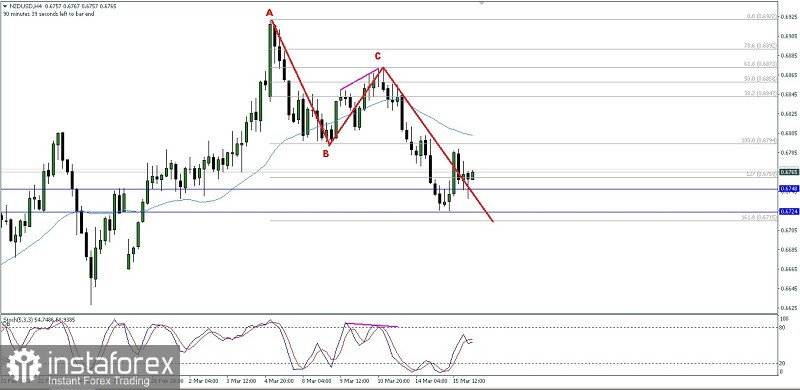Select the '90 minutes 39 seconds left to bar end' text

[x=48, y=14]
